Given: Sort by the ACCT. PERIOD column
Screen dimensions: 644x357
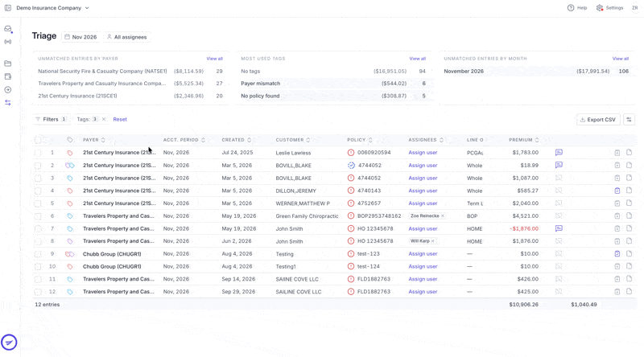Looking at the screenshot, I should 184,140.
